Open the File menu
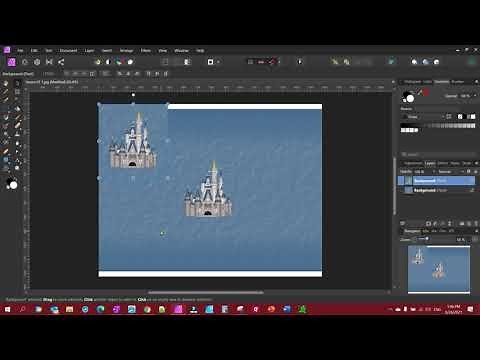The image size is (480, 360). pos(20,51)
